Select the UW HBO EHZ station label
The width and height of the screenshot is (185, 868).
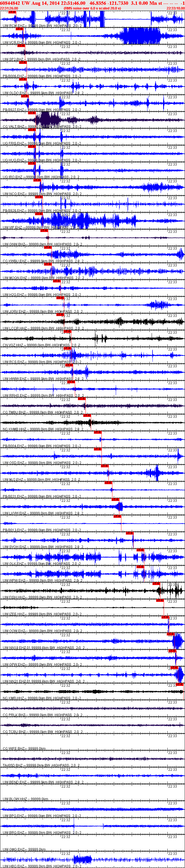[x=13, y=866]
